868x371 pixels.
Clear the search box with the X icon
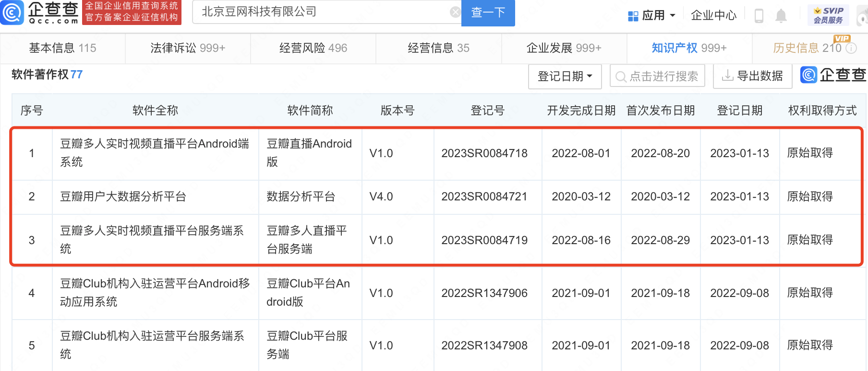[455, 12]
